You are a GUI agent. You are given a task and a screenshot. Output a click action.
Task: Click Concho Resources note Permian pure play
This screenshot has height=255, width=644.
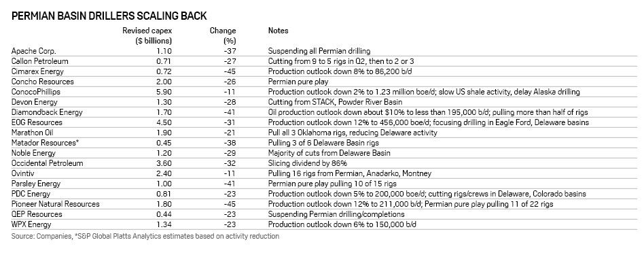pyautogui.click(x=298, y=82)
